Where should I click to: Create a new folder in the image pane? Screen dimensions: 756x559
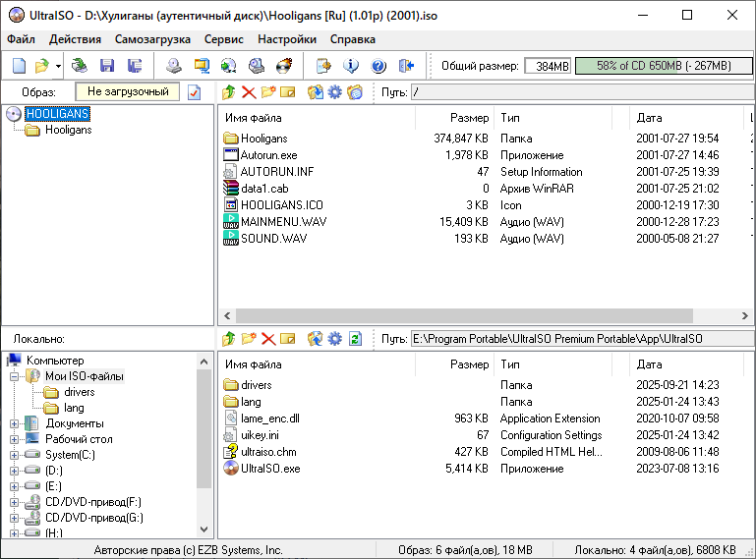tap(268, 92)
